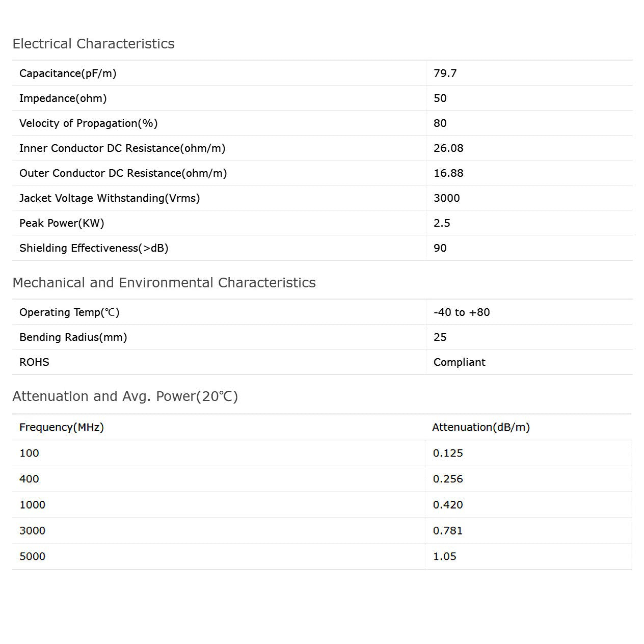Viewport: 644px width, 644px height.
Task: Click the Bending Radius(mm) label
Action: pyautogui.click(x=73, y=337)
